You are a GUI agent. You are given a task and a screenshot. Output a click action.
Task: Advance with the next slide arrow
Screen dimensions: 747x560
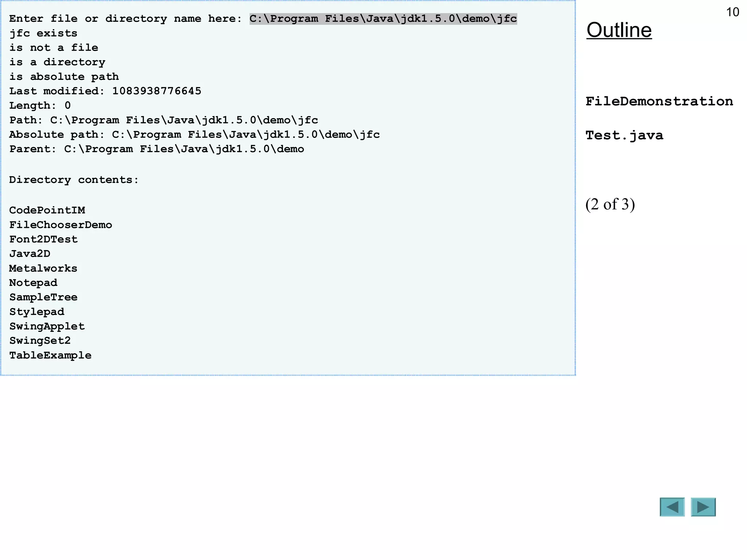tap(703, 507)
